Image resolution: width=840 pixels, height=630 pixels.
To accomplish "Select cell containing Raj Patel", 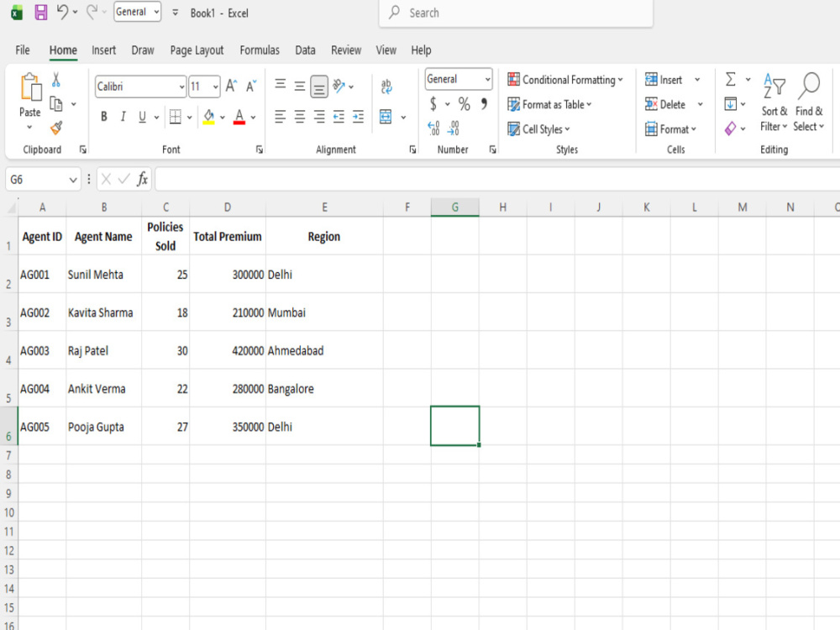I will [x=104, y=350].
